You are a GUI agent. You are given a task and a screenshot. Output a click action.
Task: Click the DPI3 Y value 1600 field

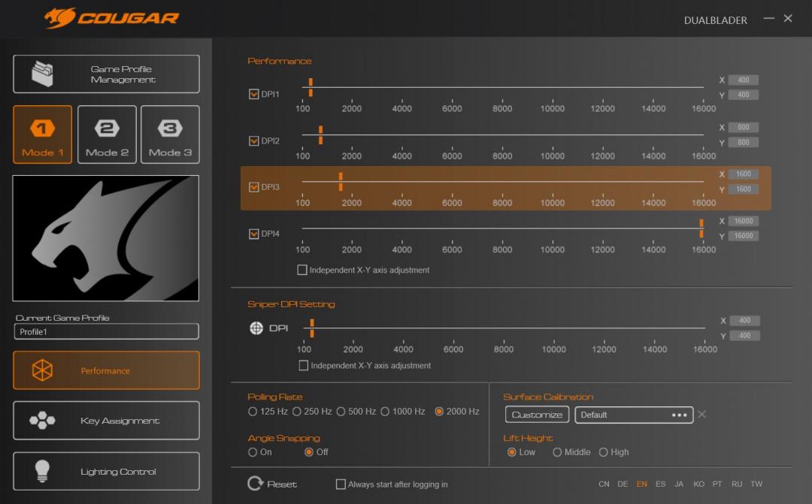[x=744, y=189]
